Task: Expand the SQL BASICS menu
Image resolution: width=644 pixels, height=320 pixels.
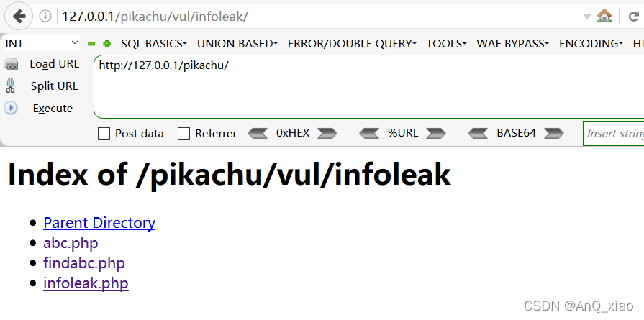Action: point(154,43)
